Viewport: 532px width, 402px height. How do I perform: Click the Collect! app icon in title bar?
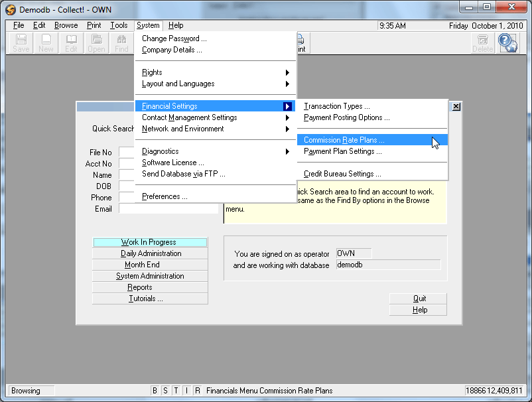[x=11, y=9]
